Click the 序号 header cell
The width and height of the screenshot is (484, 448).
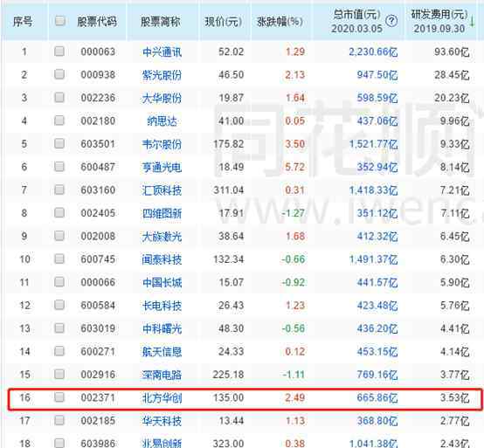click(x=23, y=21)
